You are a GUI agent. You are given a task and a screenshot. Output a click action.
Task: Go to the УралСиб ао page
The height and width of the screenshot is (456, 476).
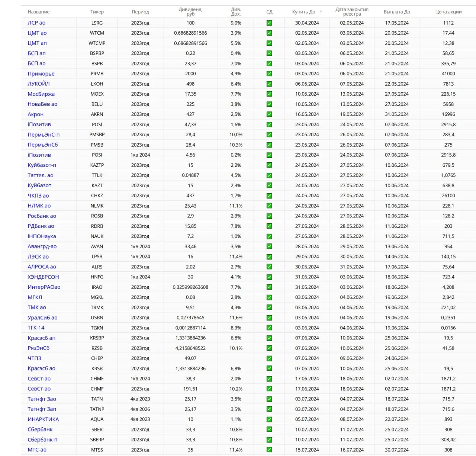pos(42,318)
